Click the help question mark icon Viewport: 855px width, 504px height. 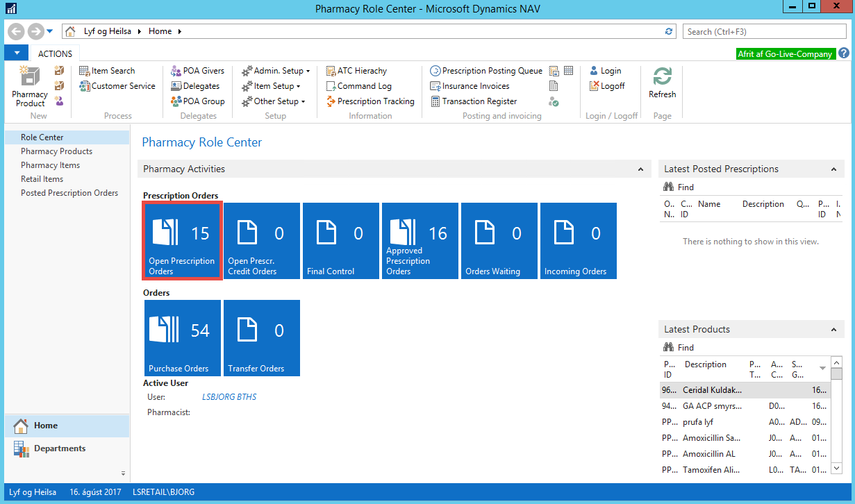pos(844,53)
